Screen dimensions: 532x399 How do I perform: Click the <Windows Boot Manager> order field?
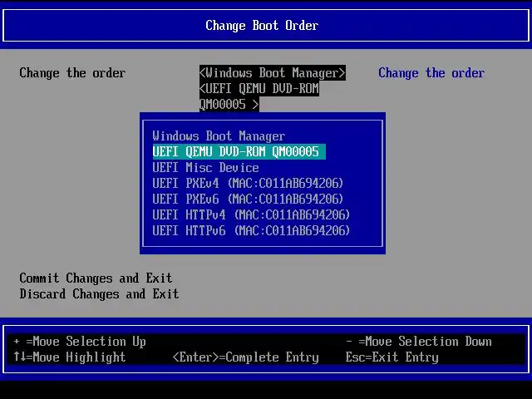tap(273, 73)
